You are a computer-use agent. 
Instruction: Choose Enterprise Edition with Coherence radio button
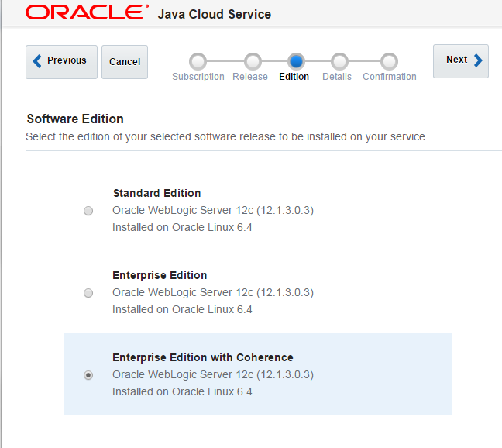coord(88,375)
